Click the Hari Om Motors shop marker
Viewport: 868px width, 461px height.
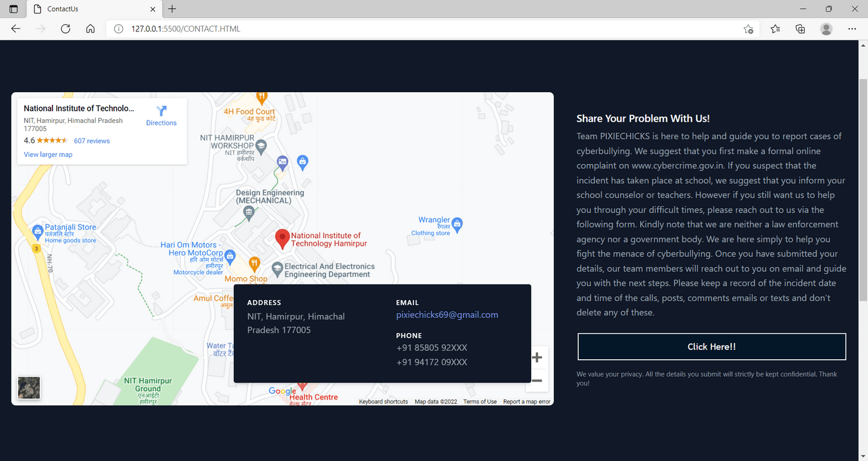[230, 256]
